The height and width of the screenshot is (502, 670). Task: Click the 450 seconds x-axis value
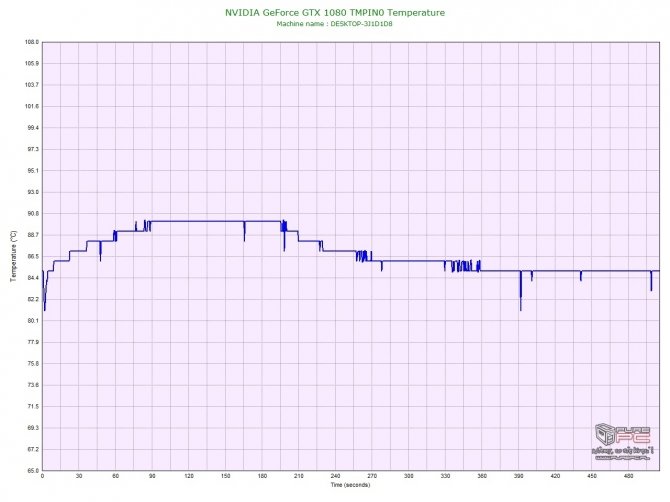(592, 476)
